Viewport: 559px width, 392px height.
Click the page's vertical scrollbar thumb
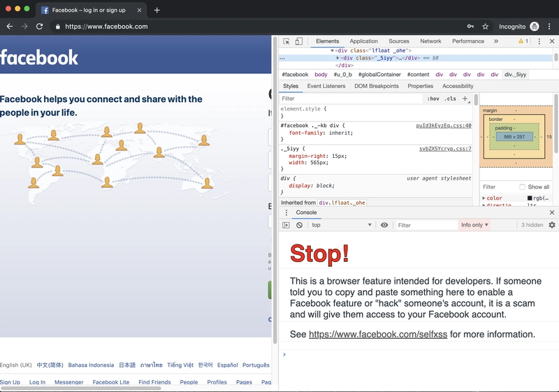coord(275,191)
